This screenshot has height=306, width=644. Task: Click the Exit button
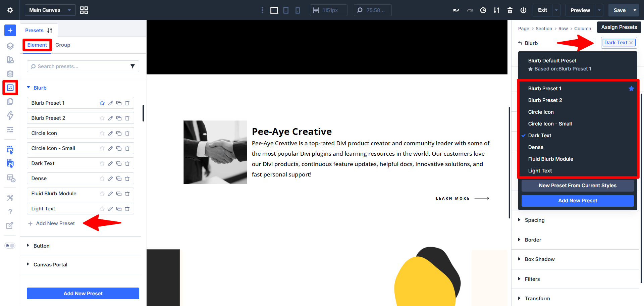(542, 10)
